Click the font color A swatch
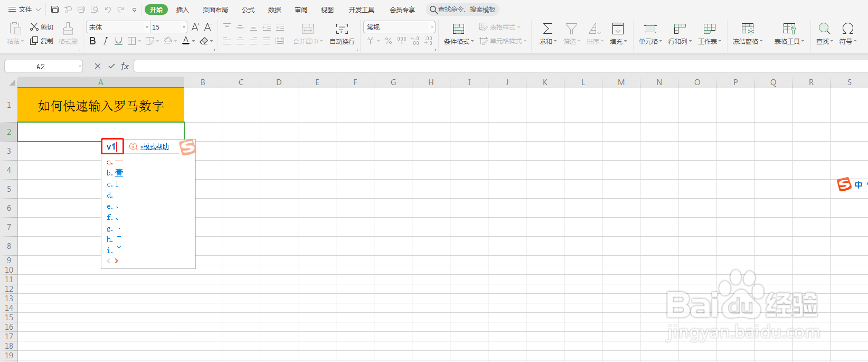This screenshot has width=868, height=362. (x=186, y=41)
